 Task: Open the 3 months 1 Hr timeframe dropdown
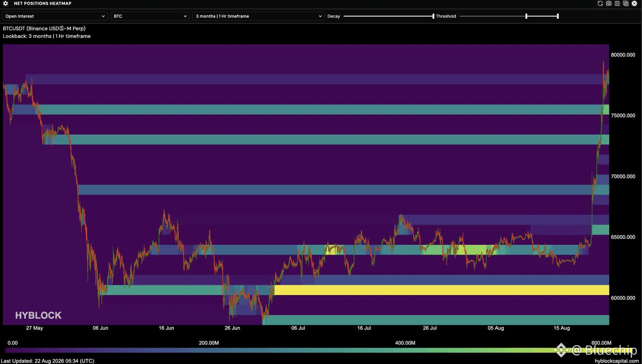point(258,16)
